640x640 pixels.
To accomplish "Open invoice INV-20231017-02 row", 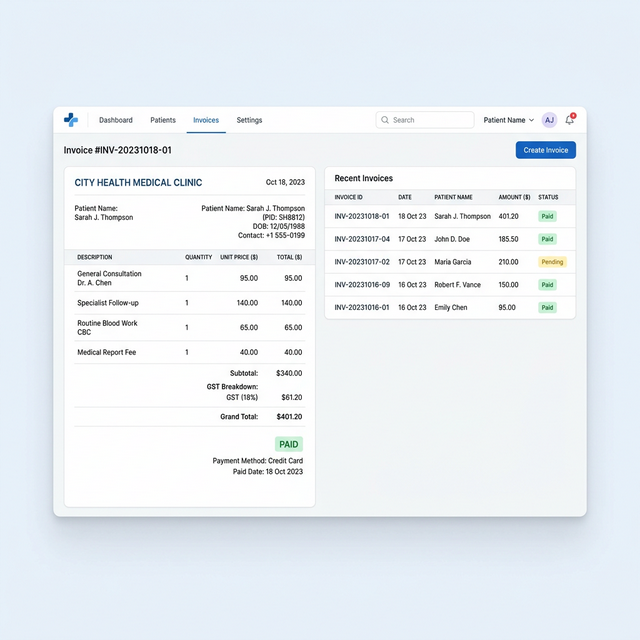I will [450, 262].
